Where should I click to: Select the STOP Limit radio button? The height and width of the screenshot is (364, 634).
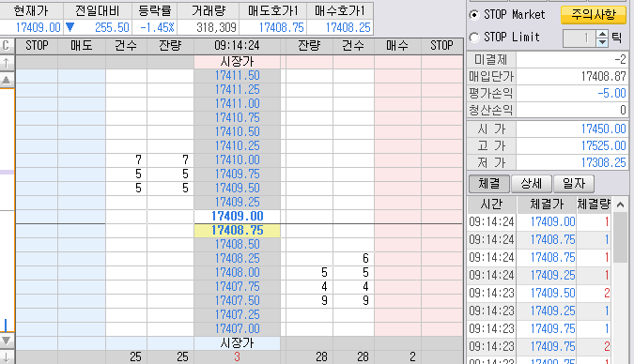(x=474, y=38)
